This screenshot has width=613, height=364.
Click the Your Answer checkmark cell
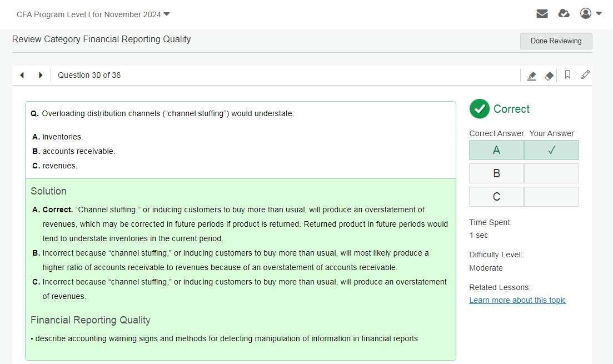(x=551, y=150)
